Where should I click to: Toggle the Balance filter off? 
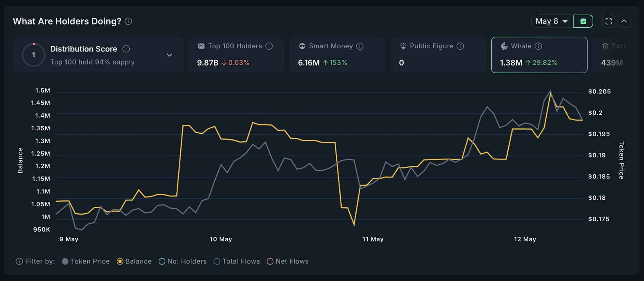[134, 261]
